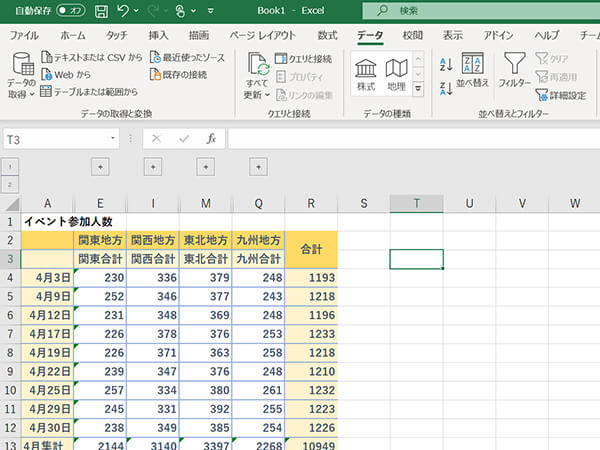The height and width of the screenshot is (450, 600).
Task: Click the Sort A to Z icon
Action: click(x=446, y=63)
